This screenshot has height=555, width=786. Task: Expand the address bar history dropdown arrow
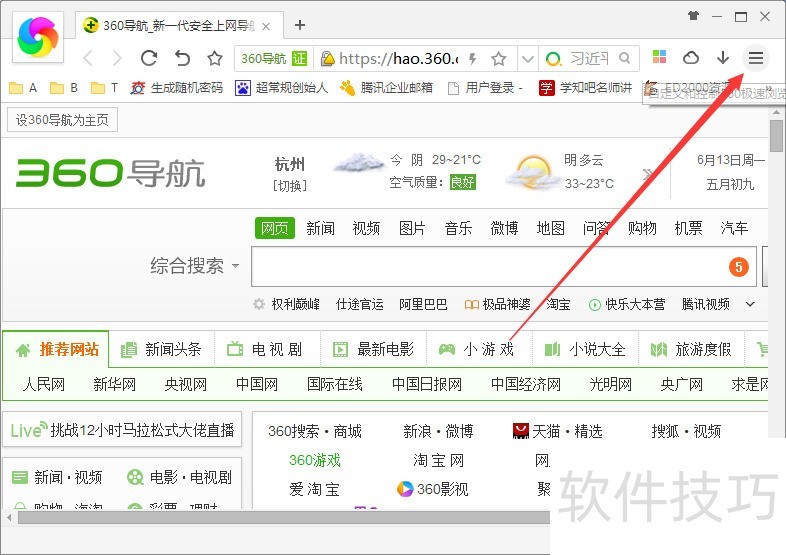(x=527, y=59)
